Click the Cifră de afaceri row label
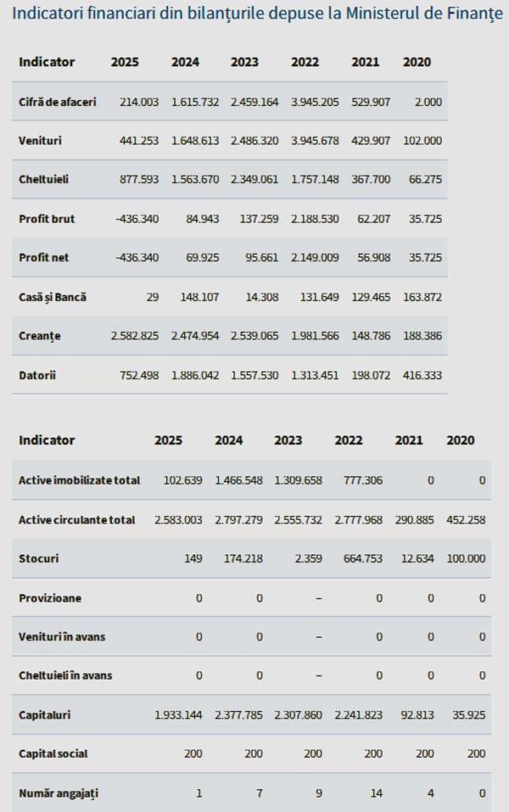Screen dimensions: 509x812 pos(58,102)
